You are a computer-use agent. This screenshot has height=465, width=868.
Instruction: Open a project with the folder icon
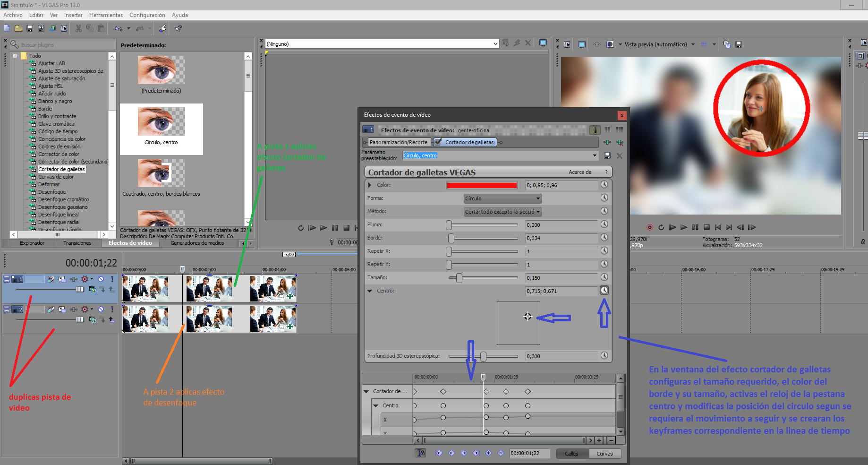click(x=18, y=28)
